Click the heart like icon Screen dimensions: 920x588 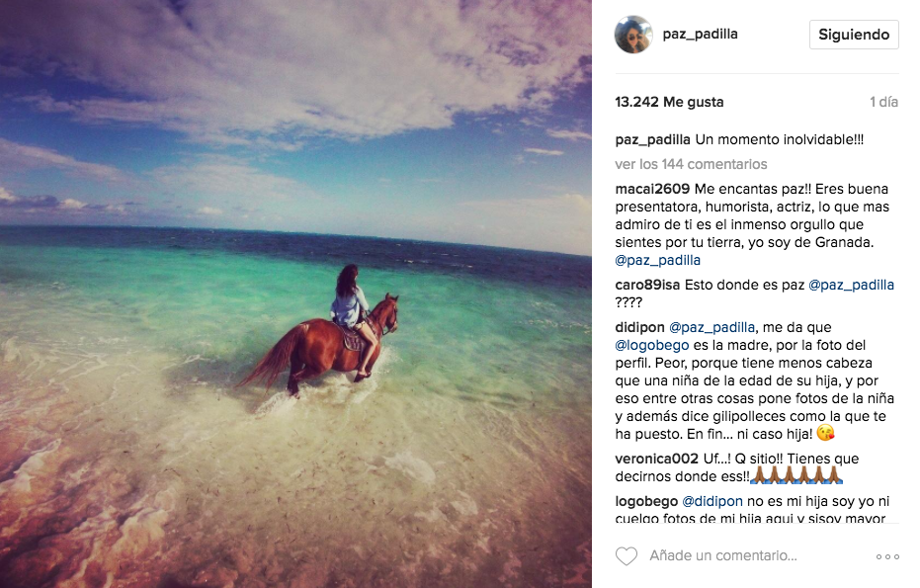click(627, 555)
